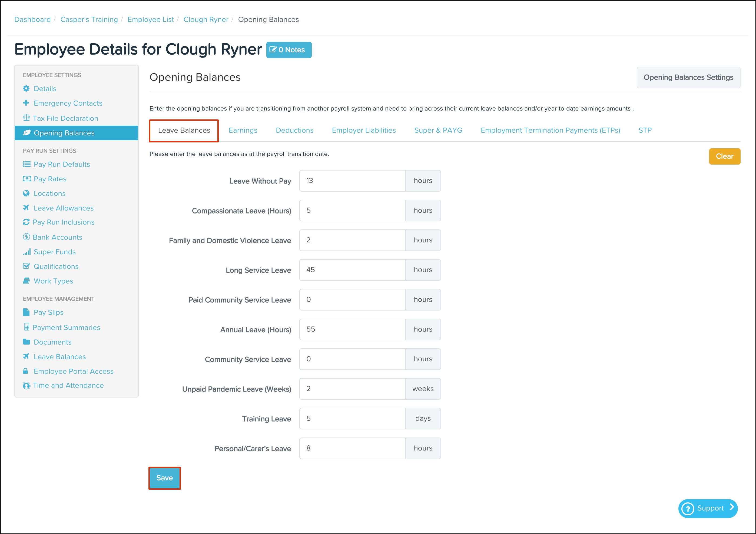Click the airplane icon for Leave Allowances

point(26,208)
